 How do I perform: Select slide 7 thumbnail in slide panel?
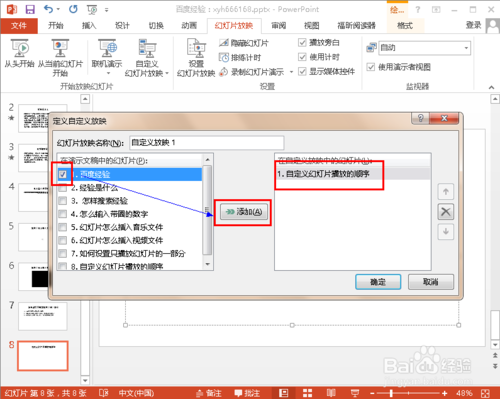[43, 316]
